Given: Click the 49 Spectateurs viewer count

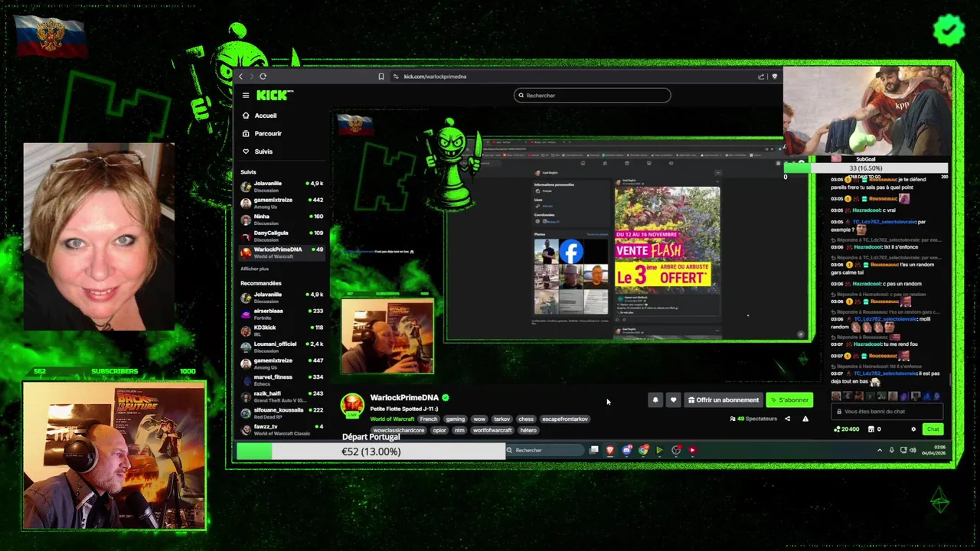Looking at the screenshot, I should click(x=754, y=419).
